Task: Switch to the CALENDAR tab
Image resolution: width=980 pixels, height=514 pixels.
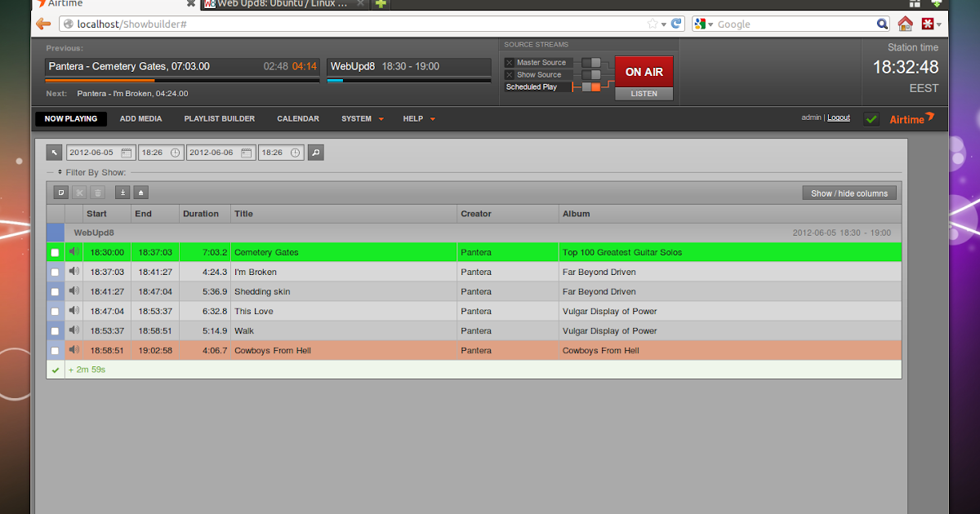Action: pos(297,118)
